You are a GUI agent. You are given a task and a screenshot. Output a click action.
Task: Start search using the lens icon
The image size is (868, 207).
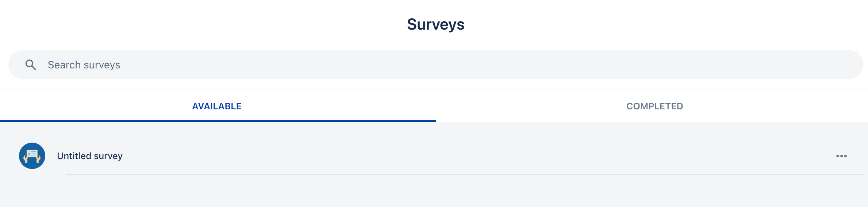pyautogui.click(x=31, y=65)
